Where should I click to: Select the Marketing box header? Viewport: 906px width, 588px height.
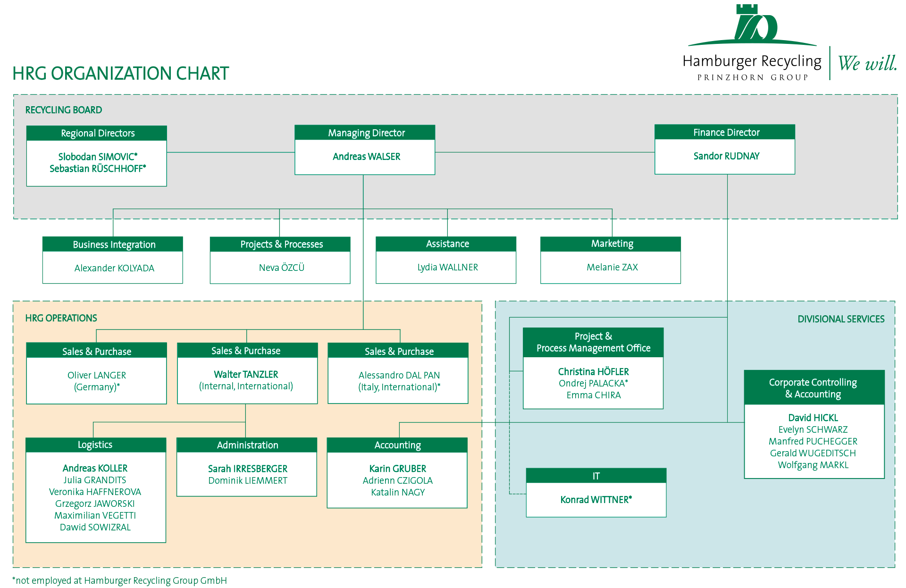[611, 244]
